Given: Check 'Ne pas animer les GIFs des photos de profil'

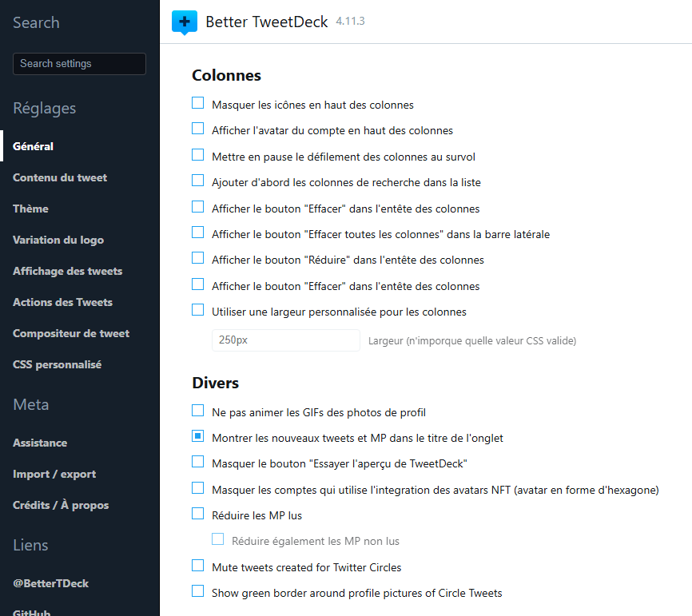Looking at the screenshot, I should pos(197,411).
